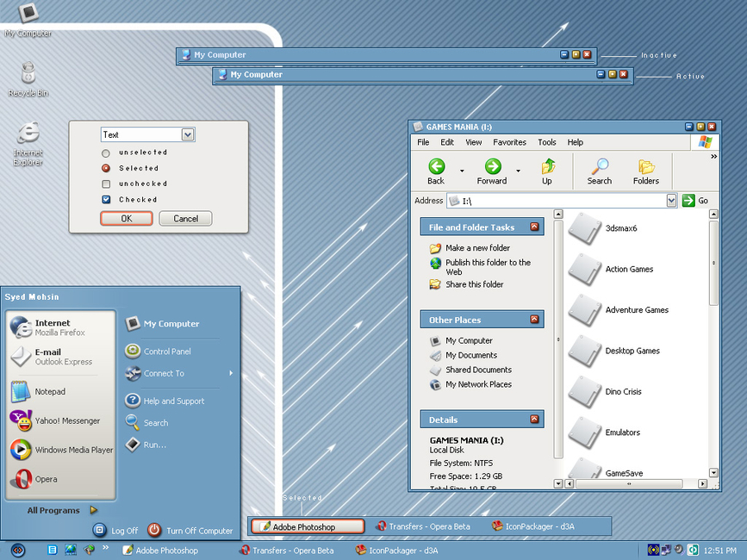
Task: Open the Help menu
Action: click(x=575, y=142)
